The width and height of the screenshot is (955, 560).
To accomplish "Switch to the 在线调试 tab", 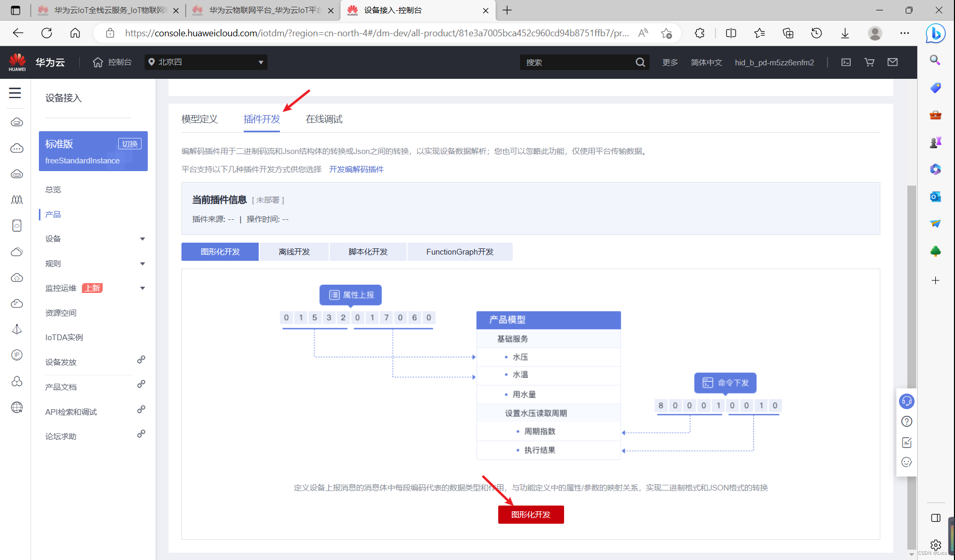I will pos(324,119).
